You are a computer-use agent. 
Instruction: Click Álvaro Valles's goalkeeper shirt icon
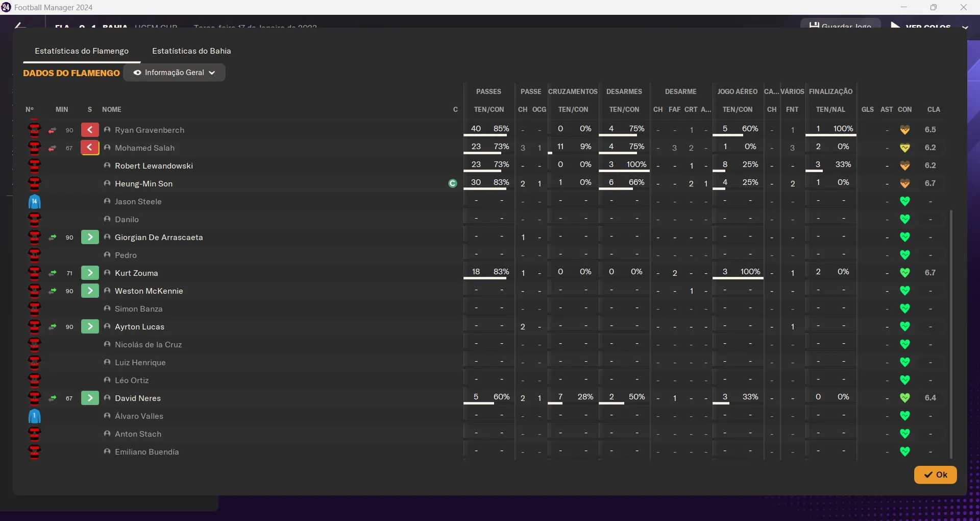click(34, 416)
